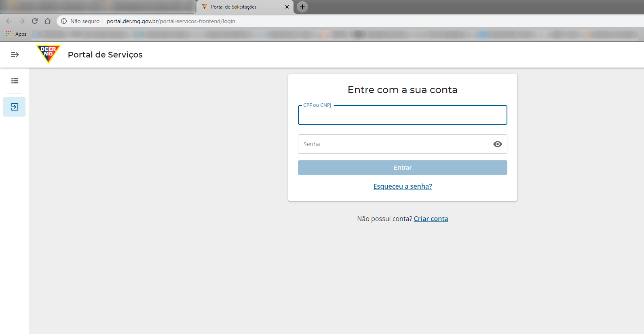Expand the sidebar with the menu arrow icon

(15, 55)
